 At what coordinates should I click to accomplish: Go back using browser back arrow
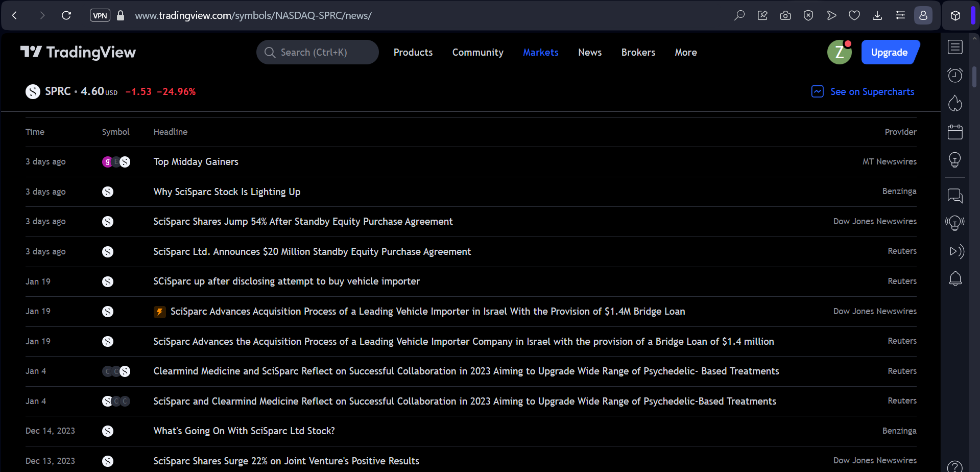pyautogui.click(x=14, y=15)
